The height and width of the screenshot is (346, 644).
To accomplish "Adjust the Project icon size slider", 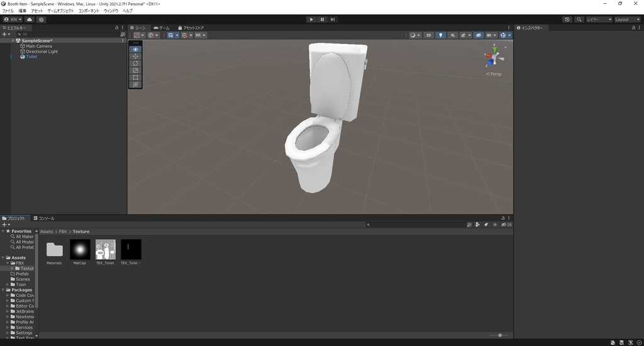I will (x=499, y=335).
